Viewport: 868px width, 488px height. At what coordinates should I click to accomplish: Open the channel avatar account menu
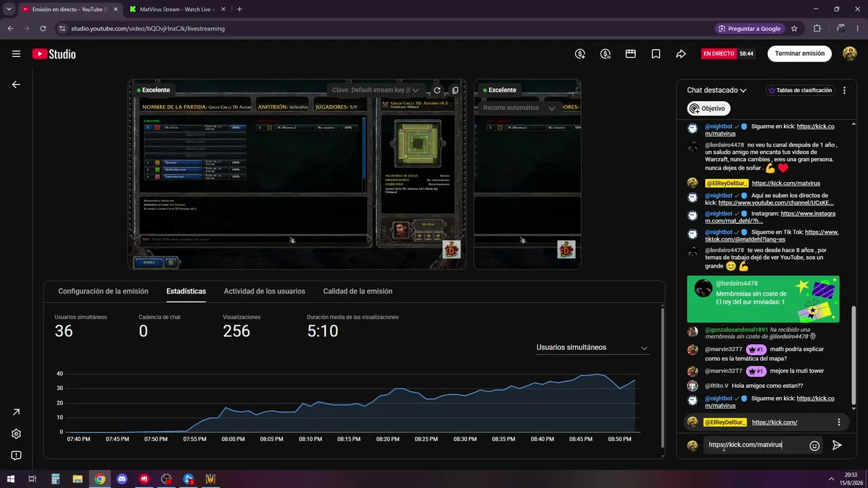point(850,54)
